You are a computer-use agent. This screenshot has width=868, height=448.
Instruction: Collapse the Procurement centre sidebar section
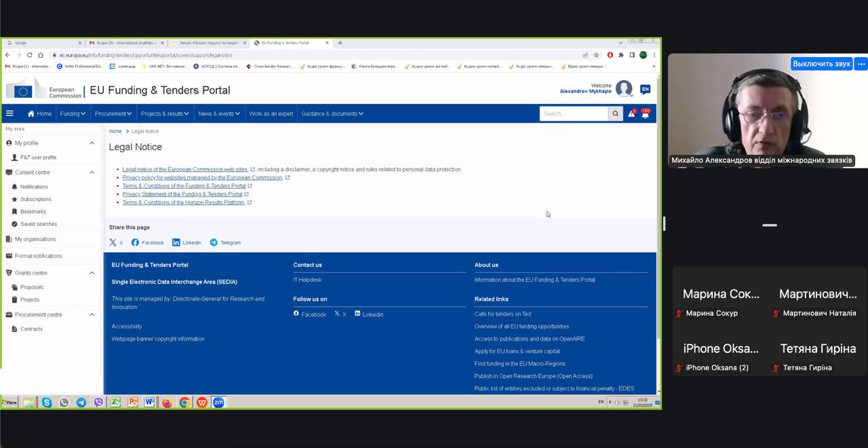click(x=92, y=314)
